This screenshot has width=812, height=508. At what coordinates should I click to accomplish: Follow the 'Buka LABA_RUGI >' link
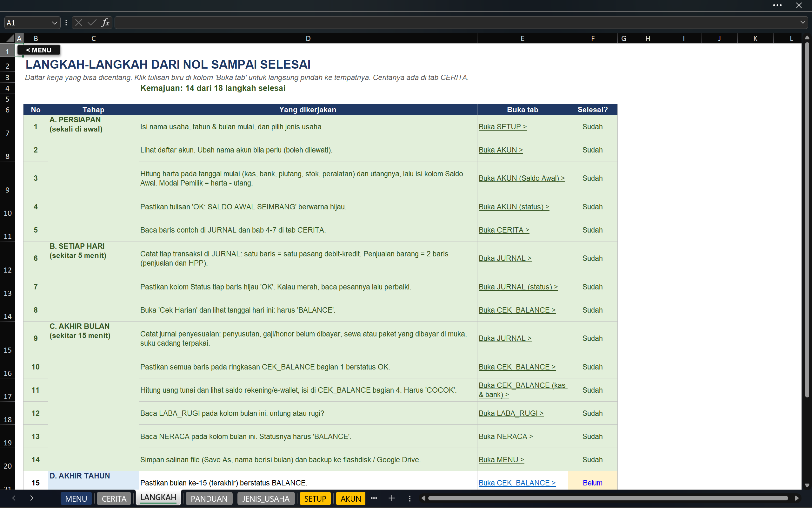pyautogui.click(x=511, y=413)
